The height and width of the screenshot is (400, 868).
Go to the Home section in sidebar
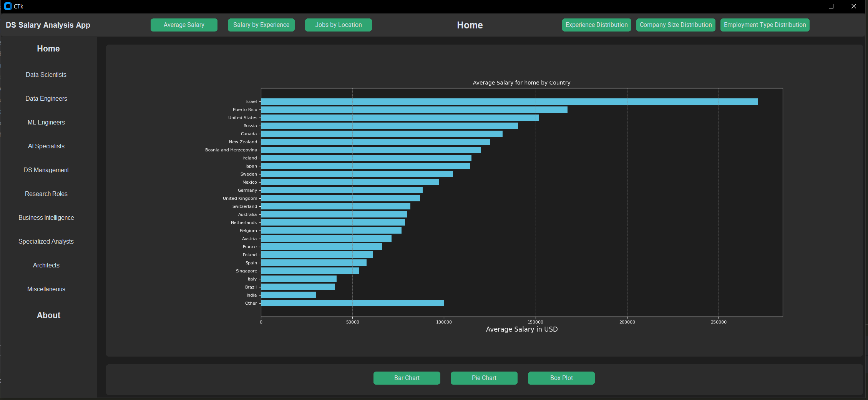tap(48, 48)
